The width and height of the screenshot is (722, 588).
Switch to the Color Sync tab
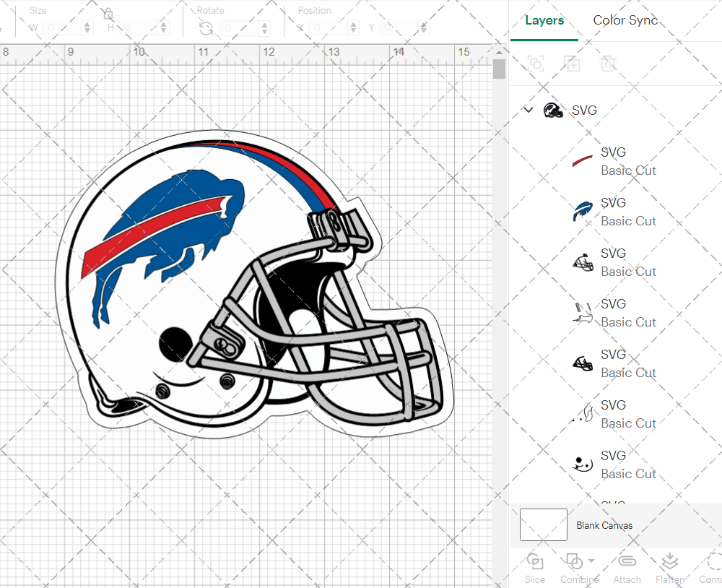(625, 20)
